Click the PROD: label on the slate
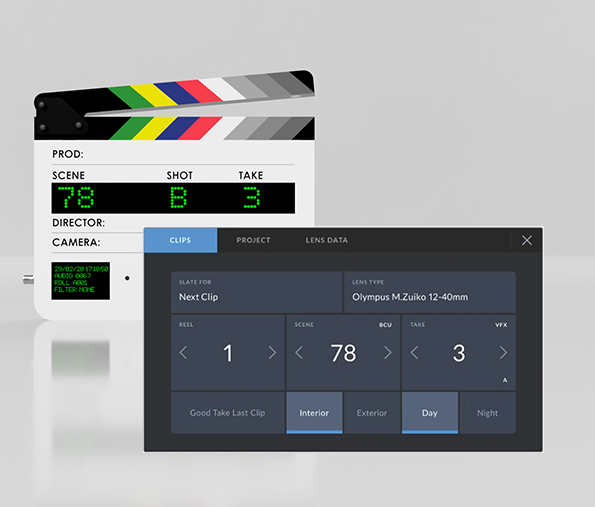The image size is (595, 507). pyautogui.click(x=68, y=154)
